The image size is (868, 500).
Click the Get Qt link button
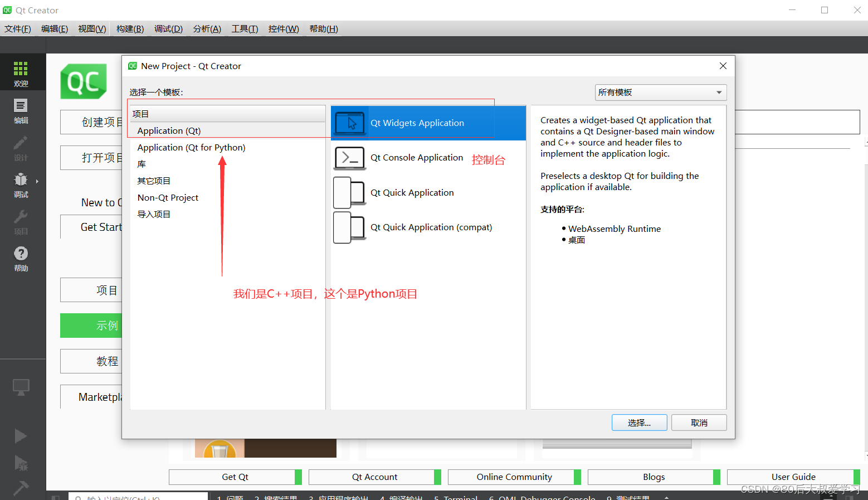[x=235, y=477]
